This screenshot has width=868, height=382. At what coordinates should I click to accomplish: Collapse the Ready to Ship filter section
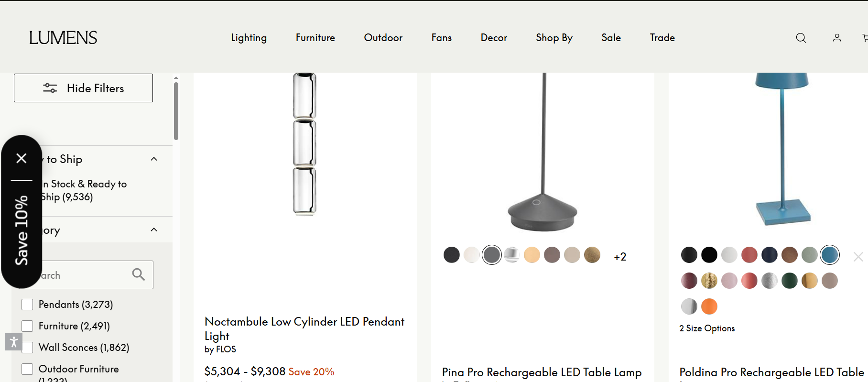coord(154,159)
